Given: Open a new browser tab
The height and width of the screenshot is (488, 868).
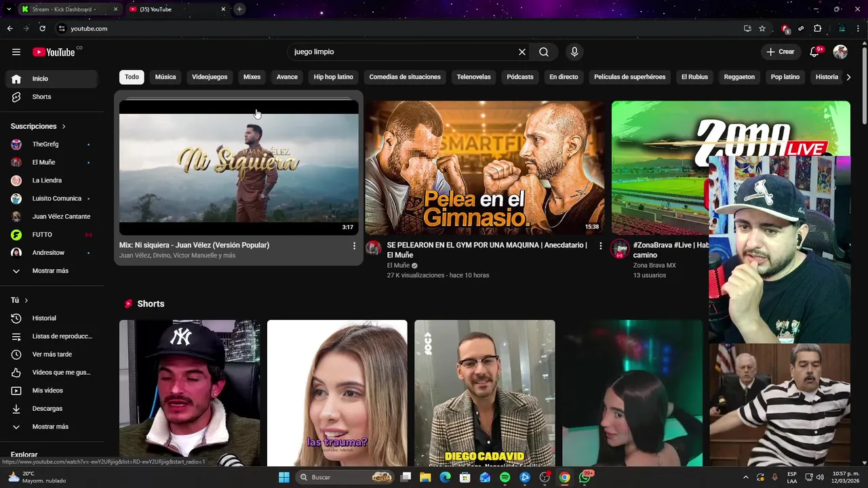Looking at the screenshot, I should point(239,9).
